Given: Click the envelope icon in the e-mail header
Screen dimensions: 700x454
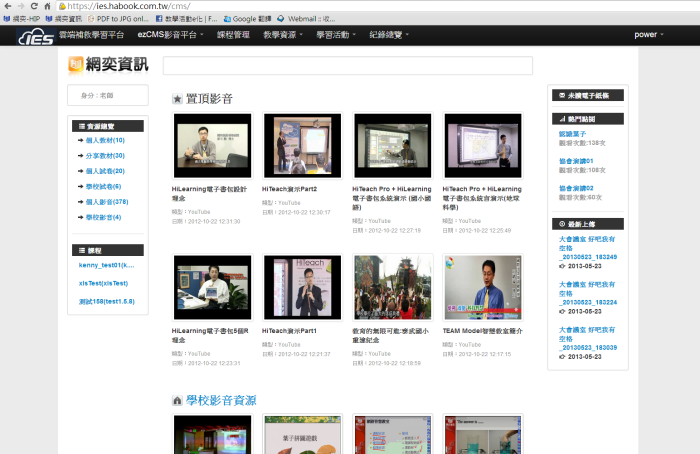Looking at the screenshot, I should pyautogui.click(x=562, y=96).
